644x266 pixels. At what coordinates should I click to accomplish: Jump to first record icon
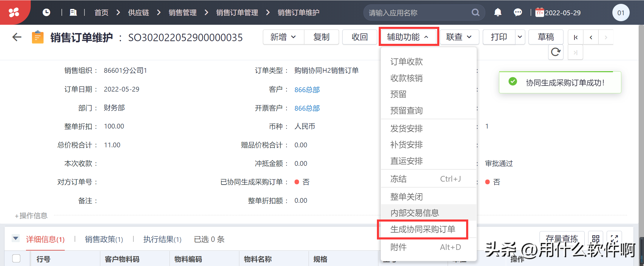pyautogui.click(x=576, y=37)
